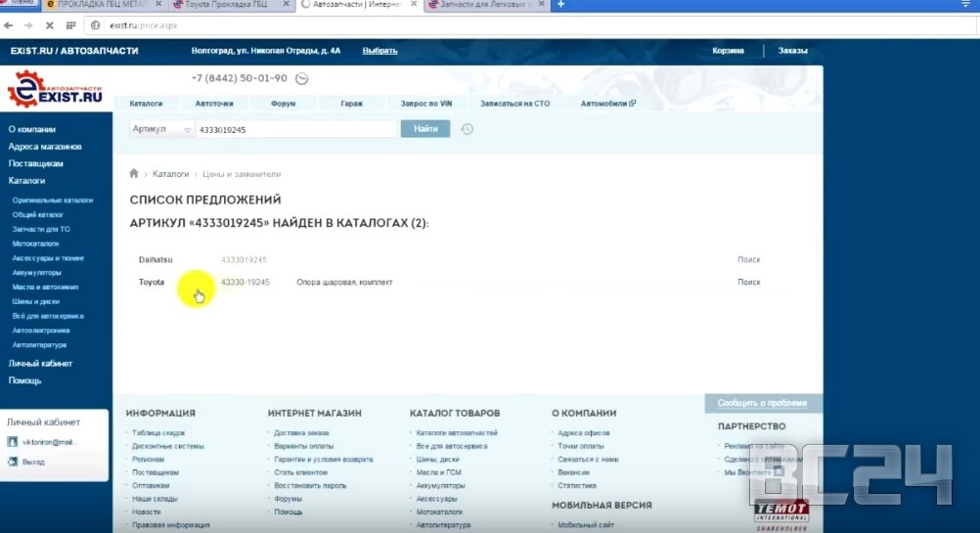The height and width of the screenshot is (533, 980).
Task: Click Поиск in the Daihatsu row
Action: tap(748, 260)
